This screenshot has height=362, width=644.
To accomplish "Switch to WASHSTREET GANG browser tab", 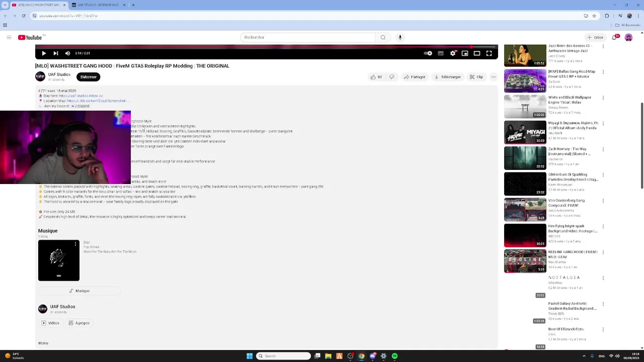I will pos(39,5).
